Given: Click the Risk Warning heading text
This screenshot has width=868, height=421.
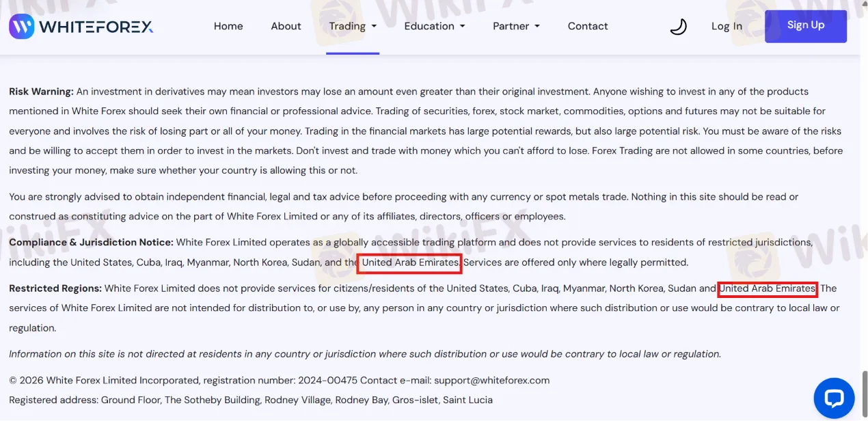Looking at the screenshot, I should [41, 92].
